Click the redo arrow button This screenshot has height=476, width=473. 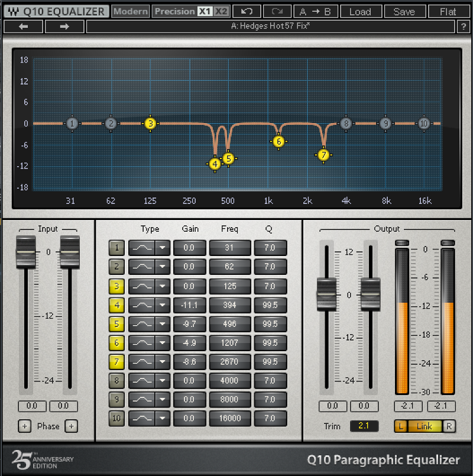[x=277, y=12]
